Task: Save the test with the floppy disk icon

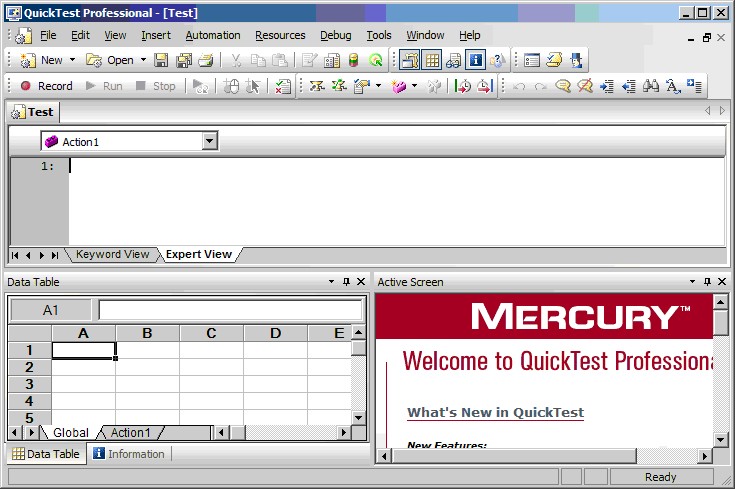Action: (x=161, y=60)
